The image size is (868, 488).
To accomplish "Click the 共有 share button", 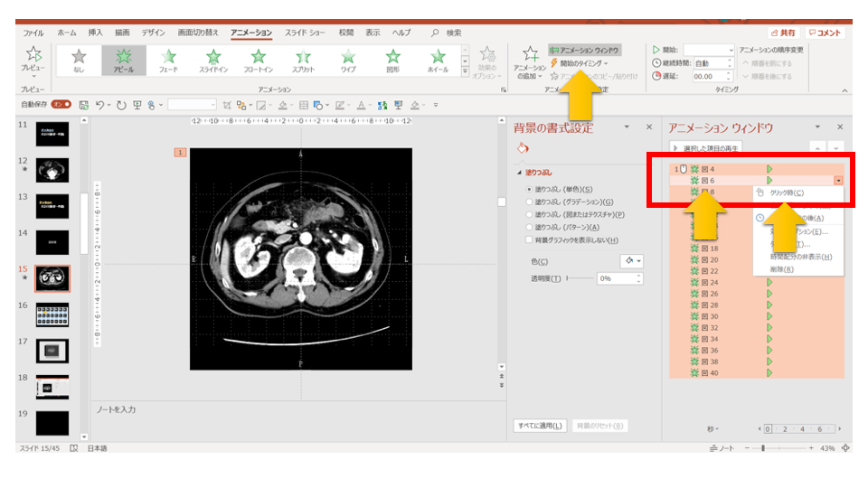I will pyautogui.click(x=783, y=33).
